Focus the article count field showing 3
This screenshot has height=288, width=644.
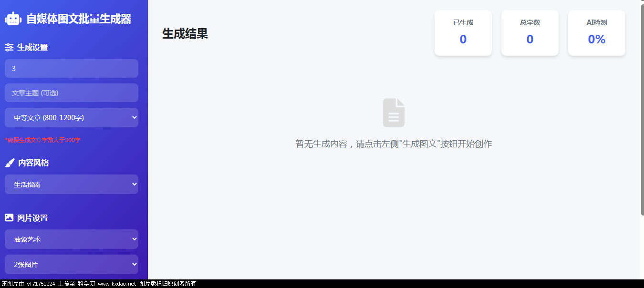click(x=72, y=69)
